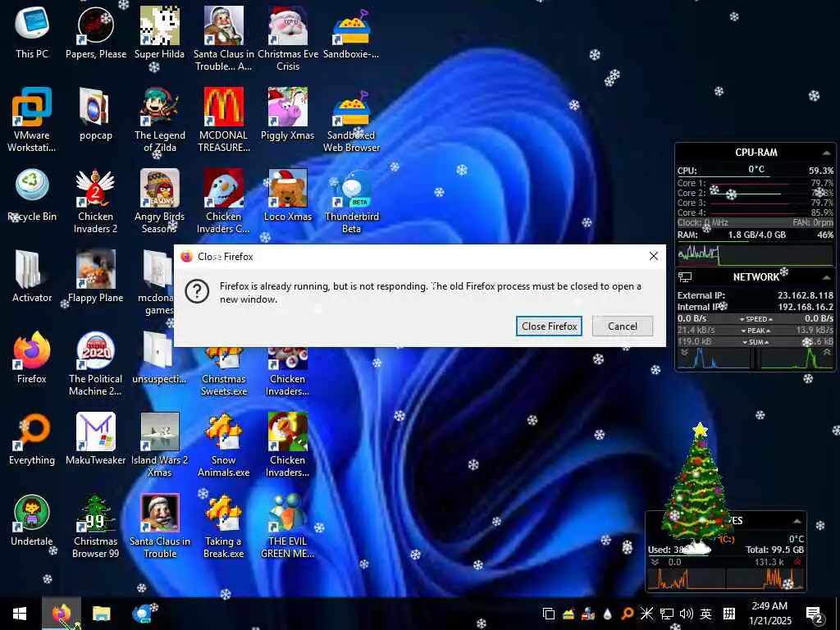Select the Piggly Xmas icon
Viewport: 840px width, 630px height.
288,113
